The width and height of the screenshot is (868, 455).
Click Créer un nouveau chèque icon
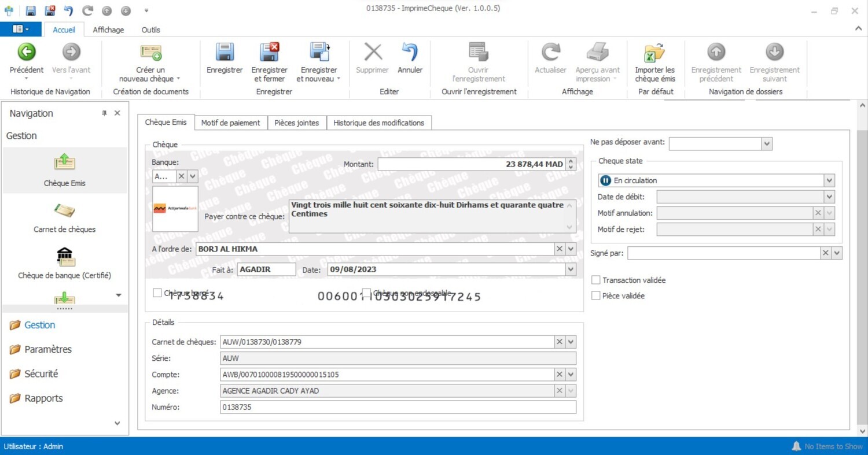pyautogui.click(x=150, y=52)
